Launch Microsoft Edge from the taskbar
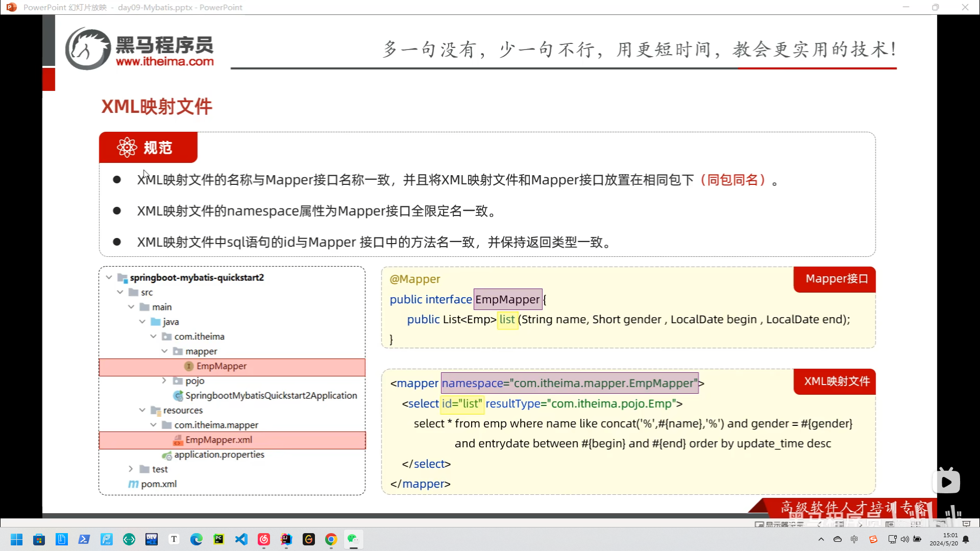 pyautogui.click(x=197, y=539)
